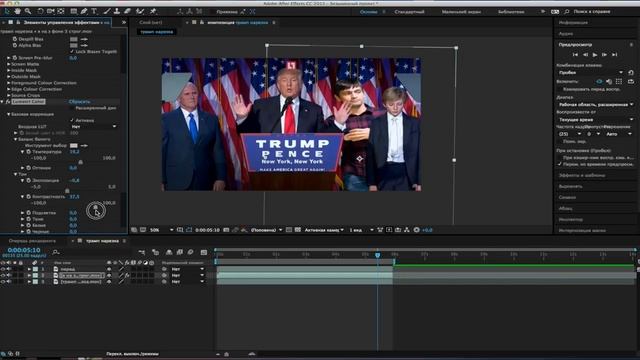
Task: Open the Пробел shortcut dropdown
Action: (x=590, y=73)
